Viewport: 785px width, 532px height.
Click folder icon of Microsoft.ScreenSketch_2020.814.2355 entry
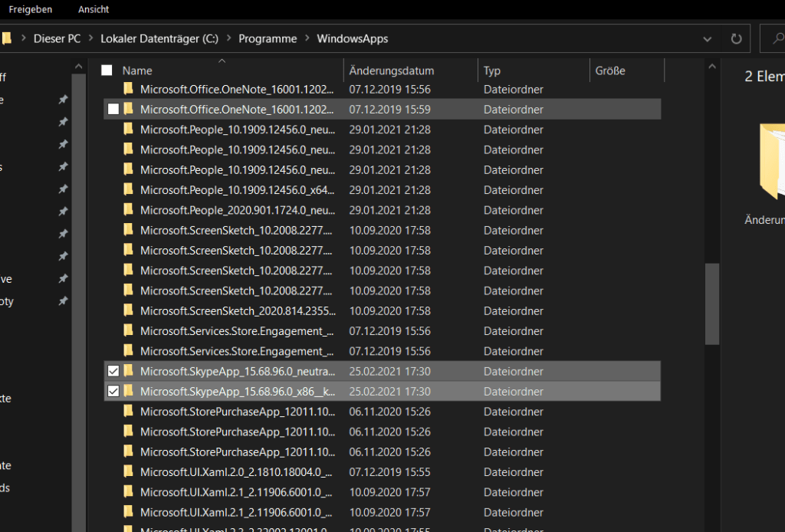129,310
